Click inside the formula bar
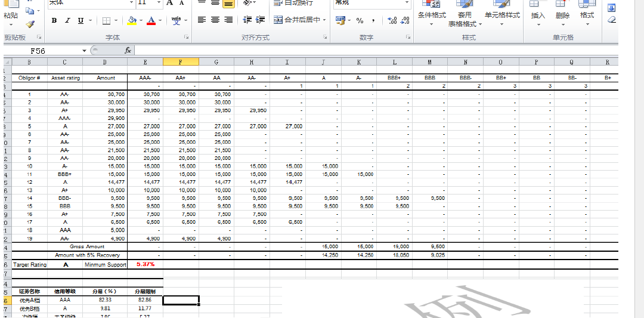 [x=376, y=51]
